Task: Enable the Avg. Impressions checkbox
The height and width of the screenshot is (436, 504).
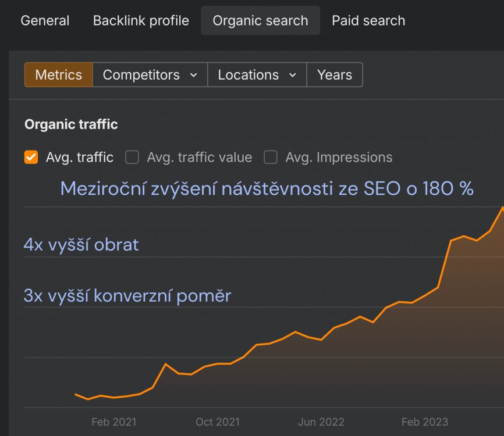Action: pos(270,157)
